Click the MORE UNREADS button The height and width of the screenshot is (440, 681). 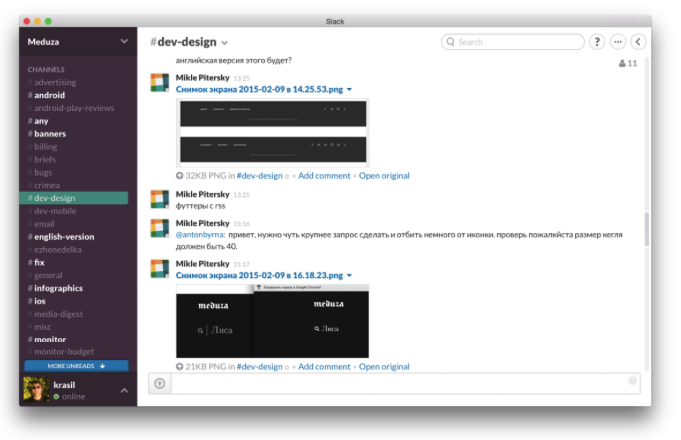pyautogui.click(x=76, y=366)
